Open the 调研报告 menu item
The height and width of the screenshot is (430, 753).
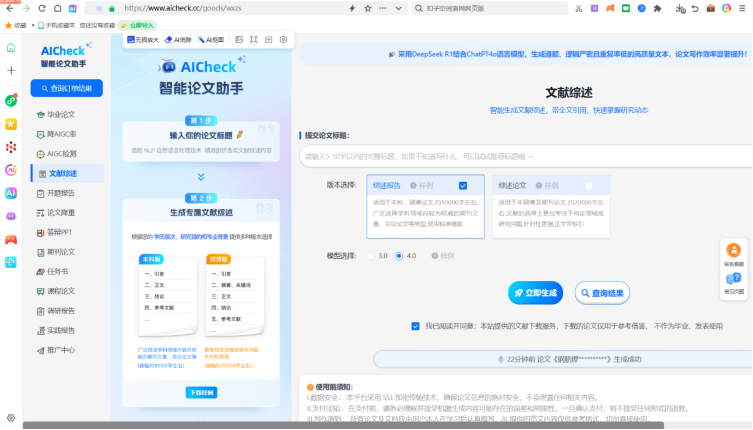(x=56, y=311)
